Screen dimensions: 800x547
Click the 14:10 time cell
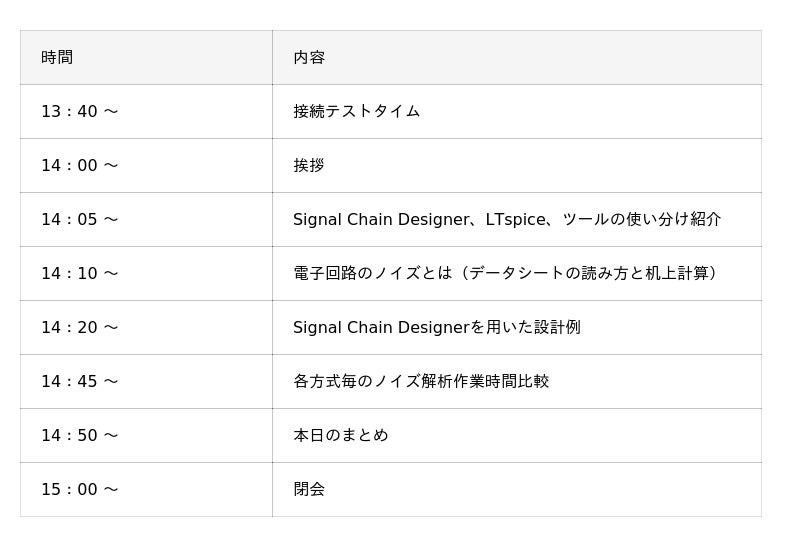pyautogui.click(x=146, y=274)
